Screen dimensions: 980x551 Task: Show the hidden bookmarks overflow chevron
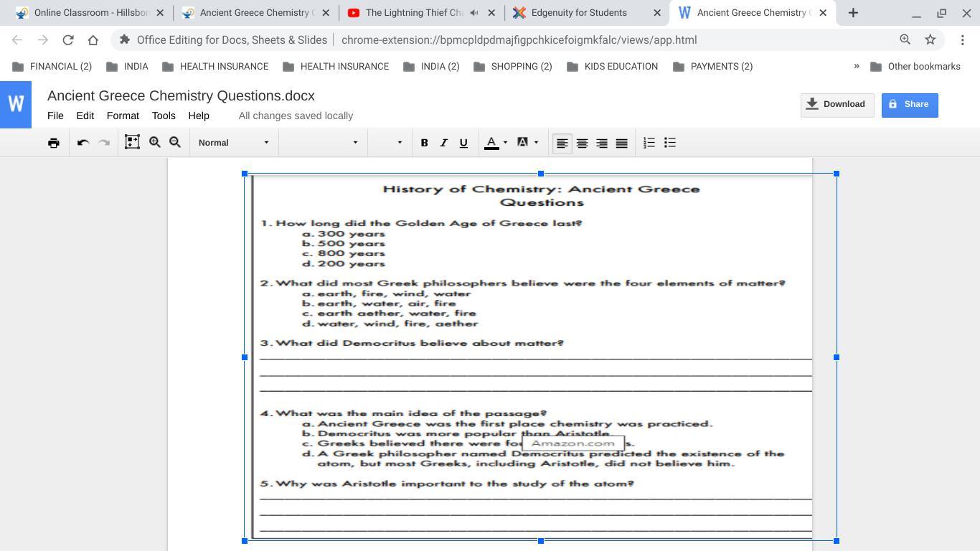(857, 66)
